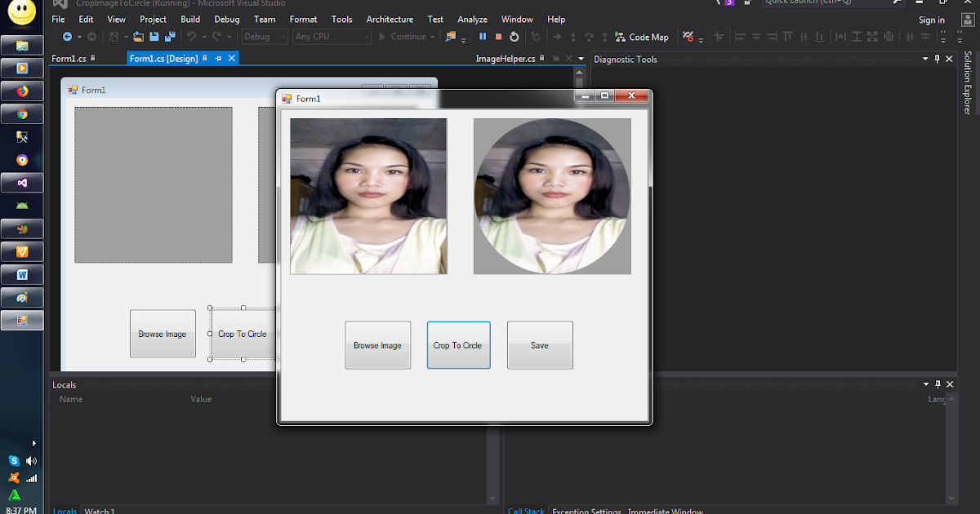Open the document tab list dropdown arrow
This screenshot has height=514, width=980.
pyautogui.click(x=581, y=59)
